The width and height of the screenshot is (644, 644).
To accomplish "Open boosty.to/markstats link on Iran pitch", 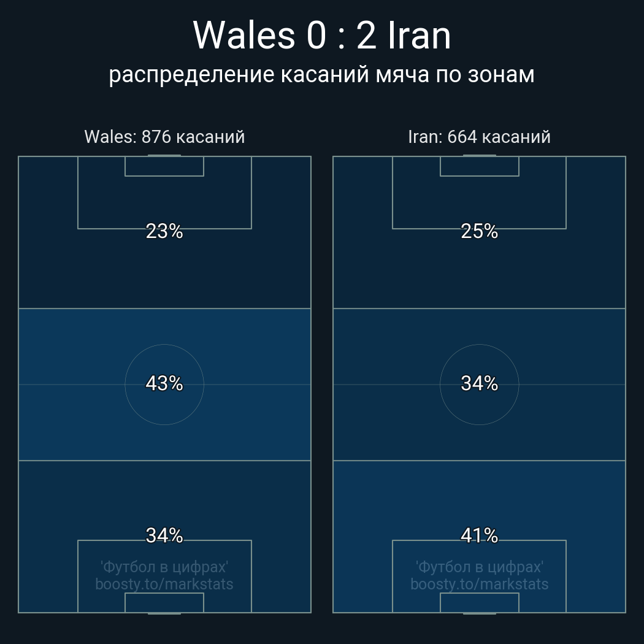I will coord(479,585).
